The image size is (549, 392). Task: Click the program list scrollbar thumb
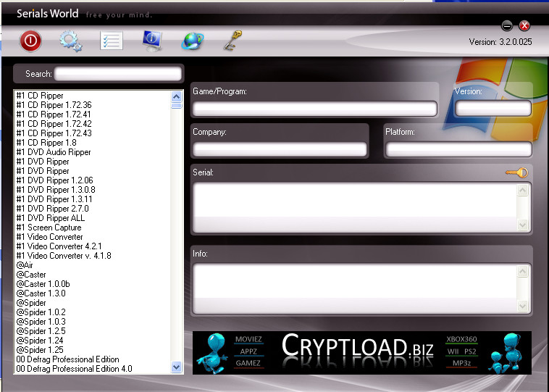tap(177, 106)
